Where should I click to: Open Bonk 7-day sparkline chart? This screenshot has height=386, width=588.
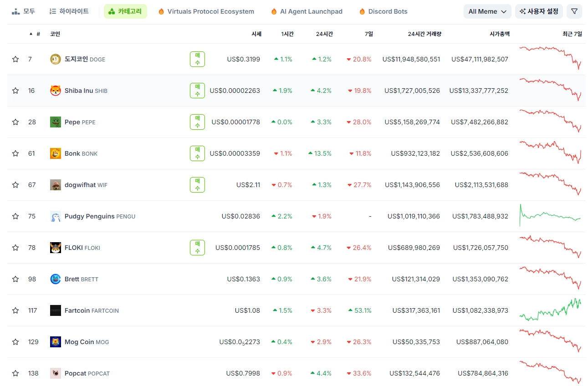550,152
